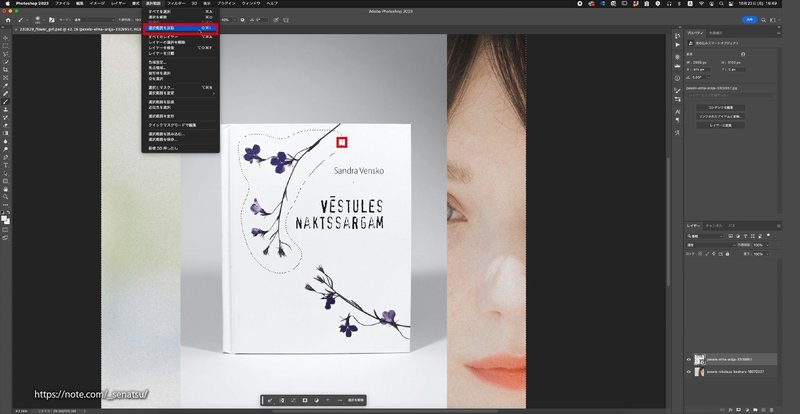This screenshot has height=414, width=800.
Task: Open the fill dropdown arrow in Layers panel
Action: point(767,254)
